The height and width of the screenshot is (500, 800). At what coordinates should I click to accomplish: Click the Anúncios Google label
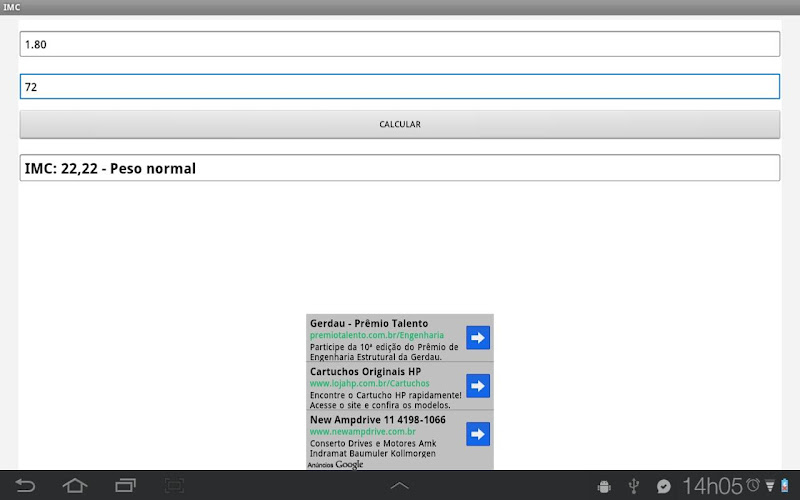tap(335, 464)
